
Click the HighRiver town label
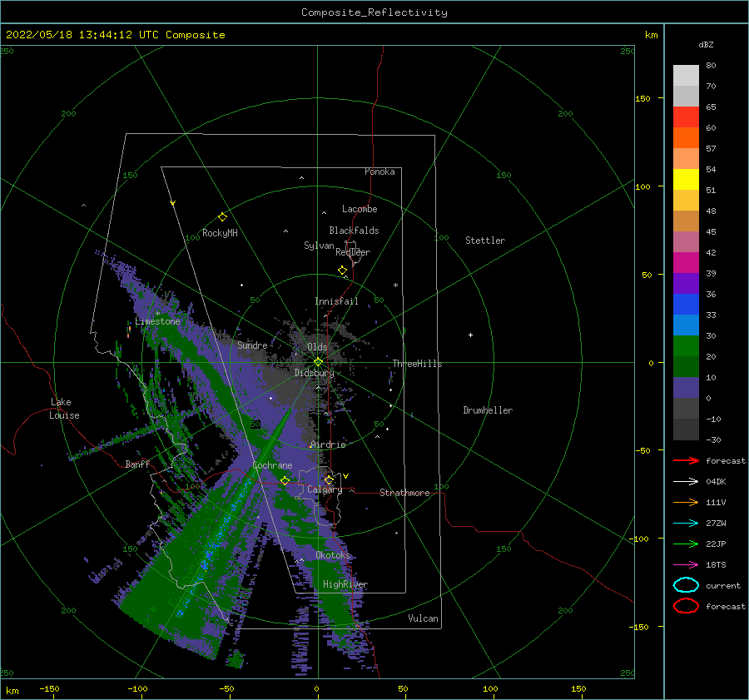click(x=345, y=584)
